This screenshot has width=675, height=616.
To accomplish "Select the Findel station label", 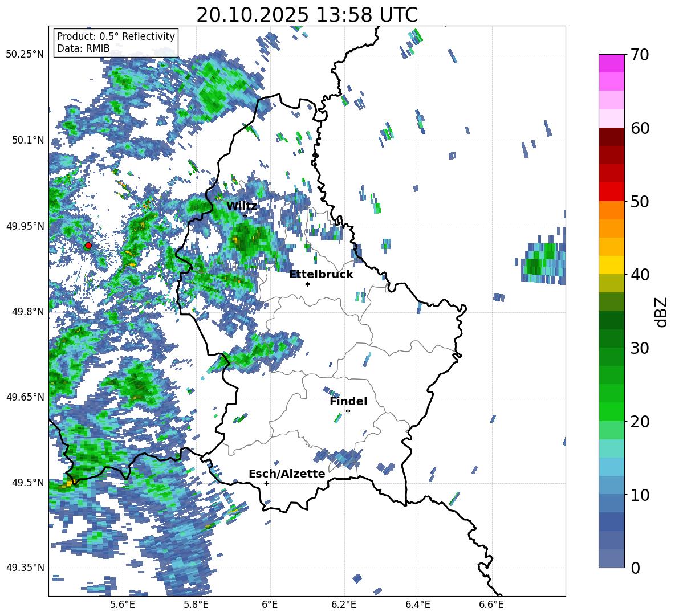I will click(x=348, y=401).
